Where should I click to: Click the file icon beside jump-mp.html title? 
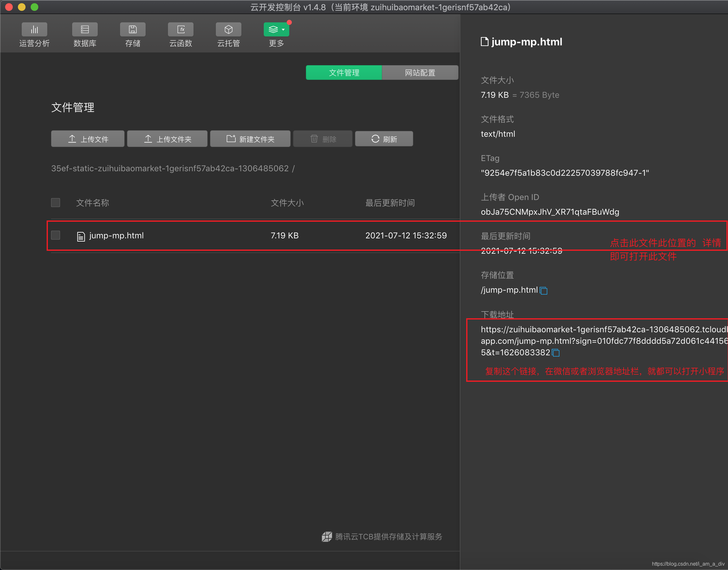point(484,42)
